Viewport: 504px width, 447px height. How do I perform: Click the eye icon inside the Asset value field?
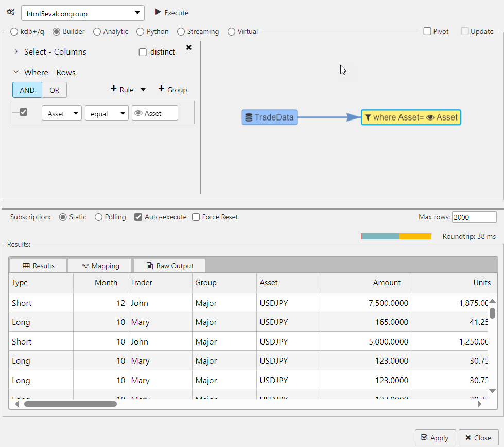click(138, 112)
